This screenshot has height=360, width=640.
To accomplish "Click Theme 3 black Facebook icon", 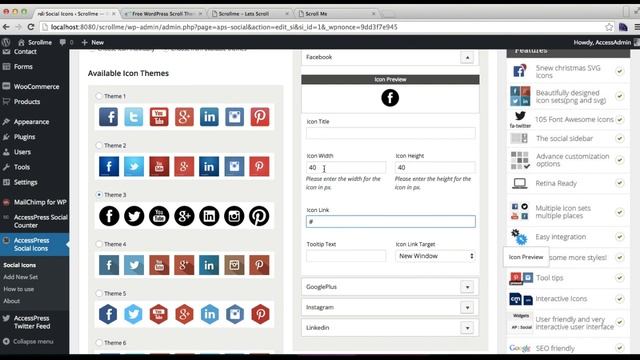I will [109, 216].
